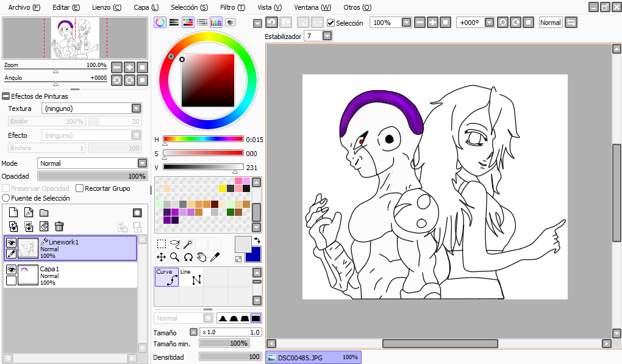Toggle the scratchpad panel

230,22
